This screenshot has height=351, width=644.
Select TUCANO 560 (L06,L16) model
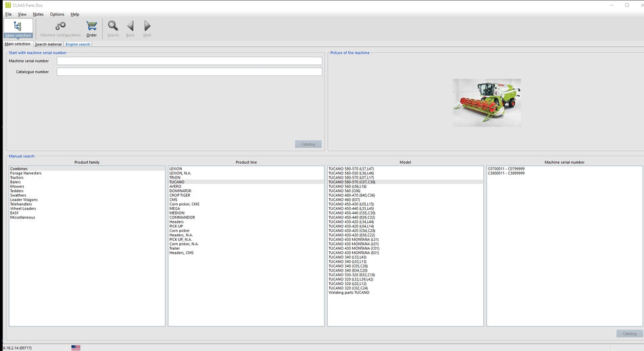(x=347, y=187)
